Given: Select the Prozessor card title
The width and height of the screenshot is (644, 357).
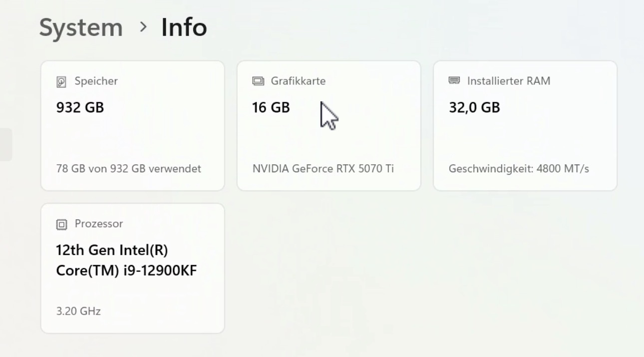Looking at the screenshot, I should [98, 224].
